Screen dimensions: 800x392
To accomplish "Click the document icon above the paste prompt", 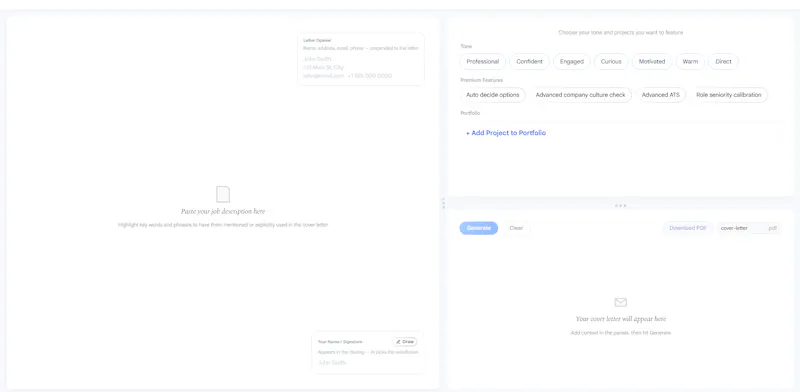I will point(223,194).
